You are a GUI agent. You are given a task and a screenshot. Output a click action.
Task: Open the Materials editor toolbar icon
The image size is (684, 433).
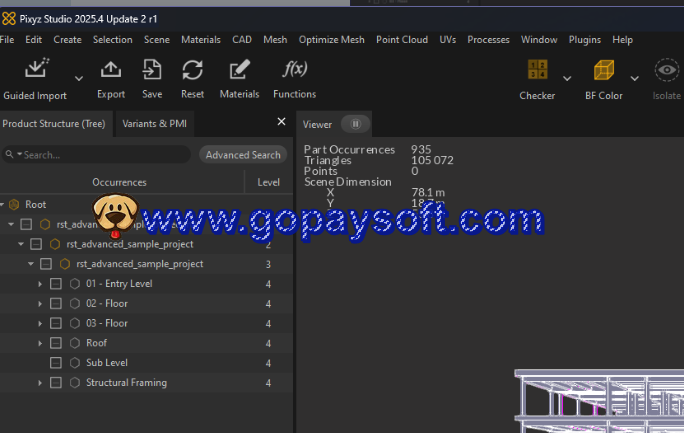239,69
